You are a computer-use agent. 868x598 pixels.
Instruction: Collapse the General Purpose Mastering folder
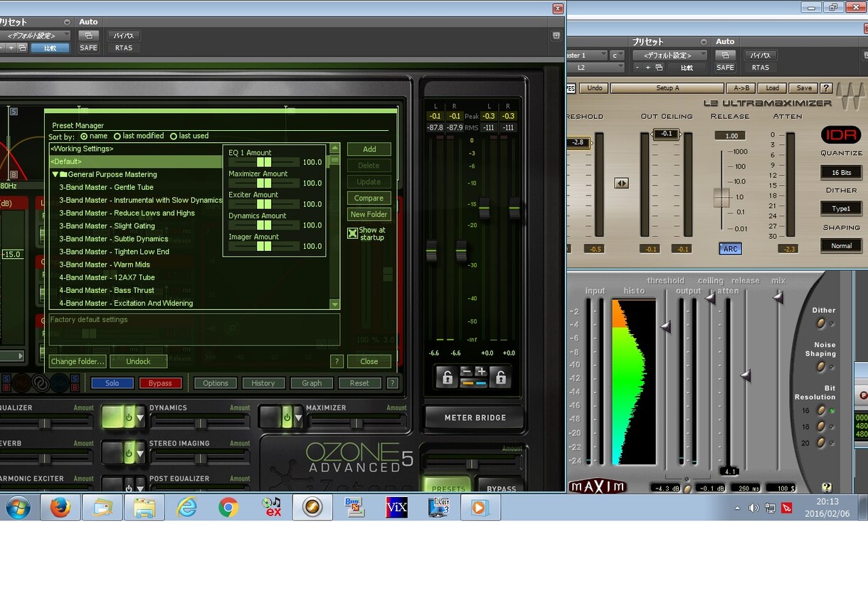(55, 174)
